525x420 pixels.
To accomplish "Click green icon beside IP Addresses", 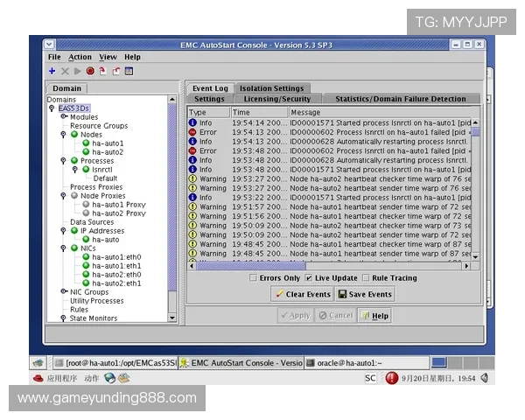I will 74,230.
